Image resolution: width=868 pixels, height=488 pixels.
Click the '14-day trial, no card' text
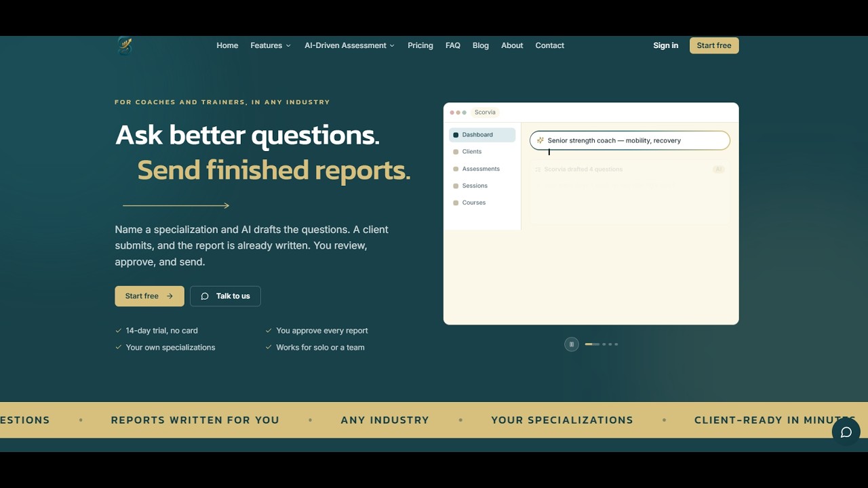pyautogui.click(x=162, y=331)
